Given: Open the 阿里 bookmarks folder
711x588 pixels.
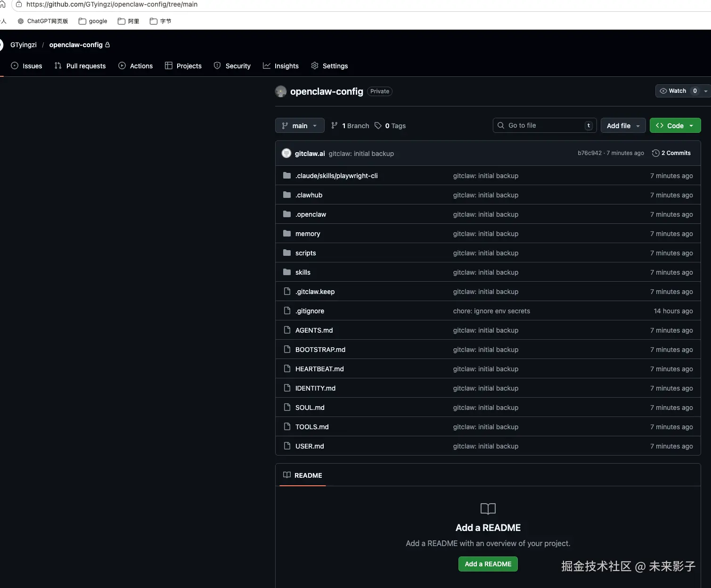Looking at the screenshot, I should click(129, 21).
